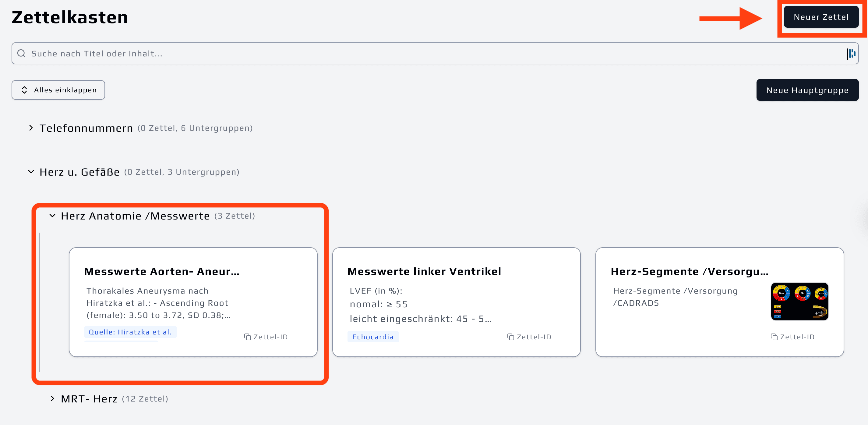Copy Zettel-ID of Herz-Segmente card

coord(792,337)
